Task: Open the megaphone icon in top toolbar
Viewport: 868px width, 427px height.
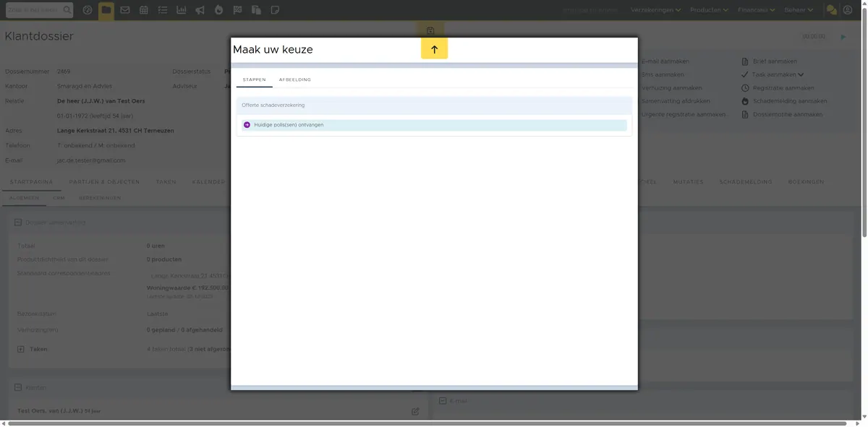Action: pos(200,10)
